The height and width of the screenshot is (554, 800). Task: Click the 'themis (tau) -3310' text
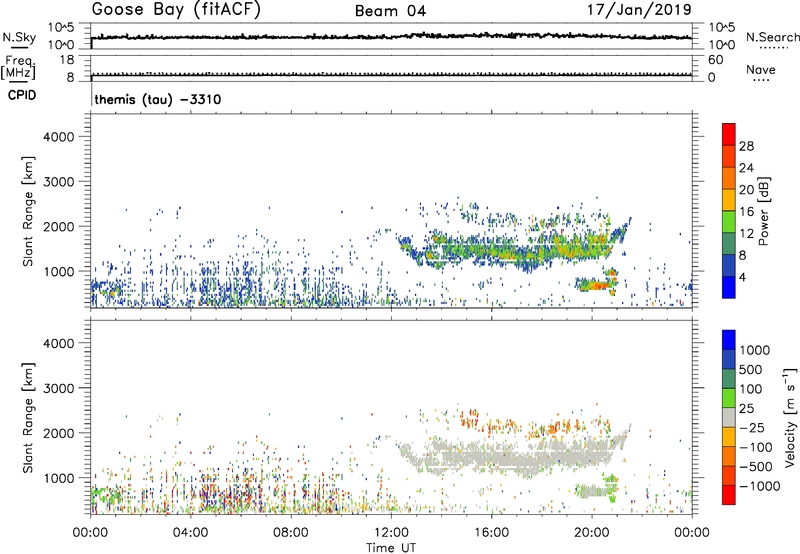[x=158, y=99]
